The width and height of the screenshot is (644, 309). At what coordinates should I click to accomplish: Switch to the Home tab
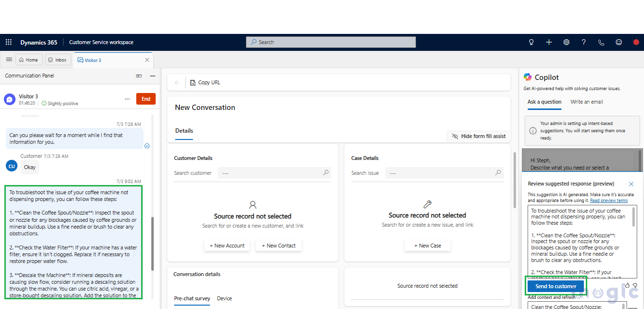[x=28, y=60]
